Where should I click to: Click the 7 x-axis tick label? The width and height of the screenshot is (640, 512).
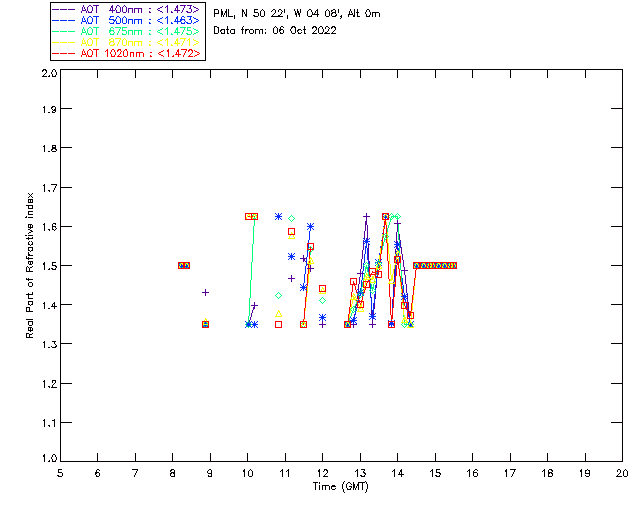click(135, 473)
